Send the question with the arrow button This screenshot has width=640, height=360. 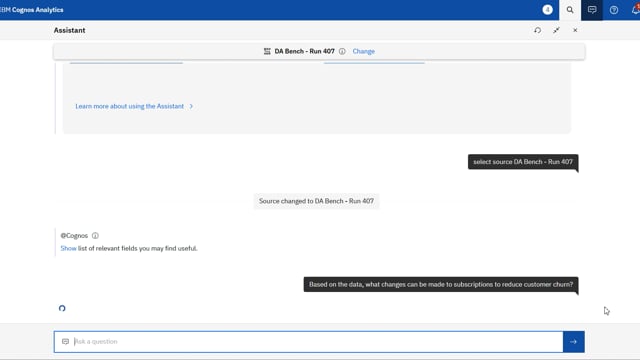(573, 342)
